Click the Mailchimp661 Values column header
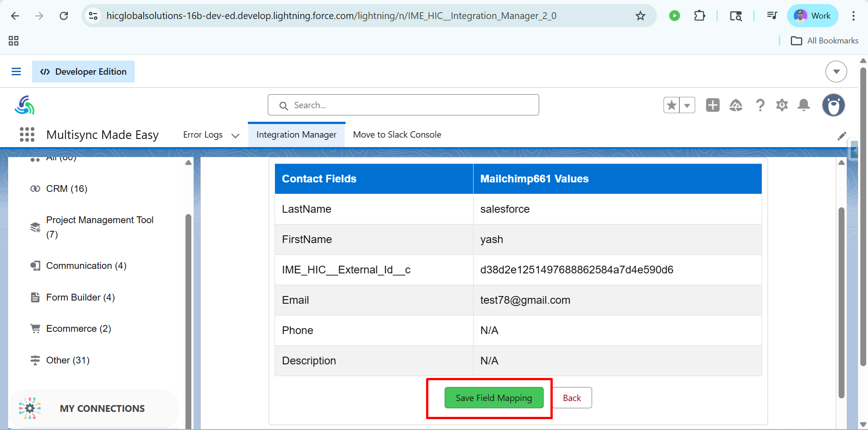 [x=617, y=179]
